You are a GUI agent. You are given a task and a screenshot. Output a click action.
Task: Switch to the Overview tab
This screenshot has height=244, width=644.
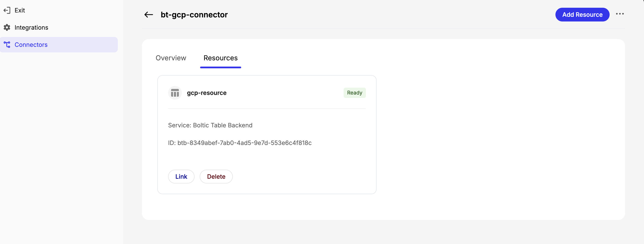(171, 58)
